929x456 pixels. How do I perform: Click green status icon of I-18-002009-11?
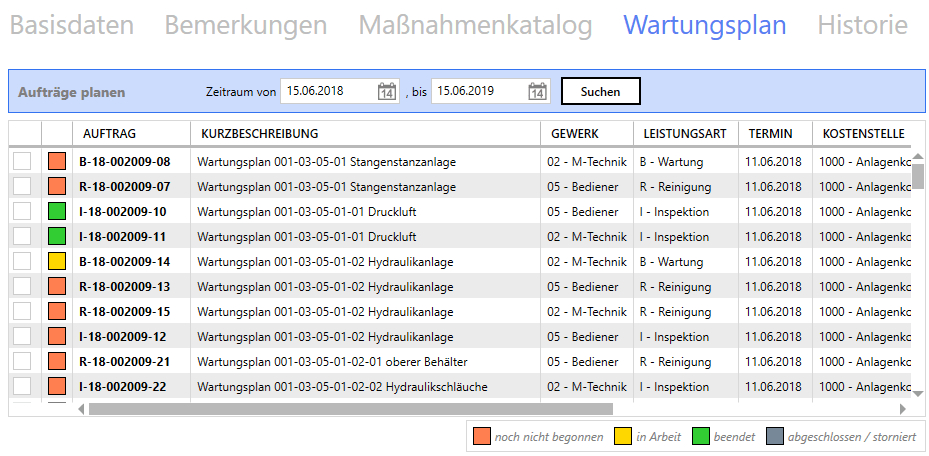57,236
